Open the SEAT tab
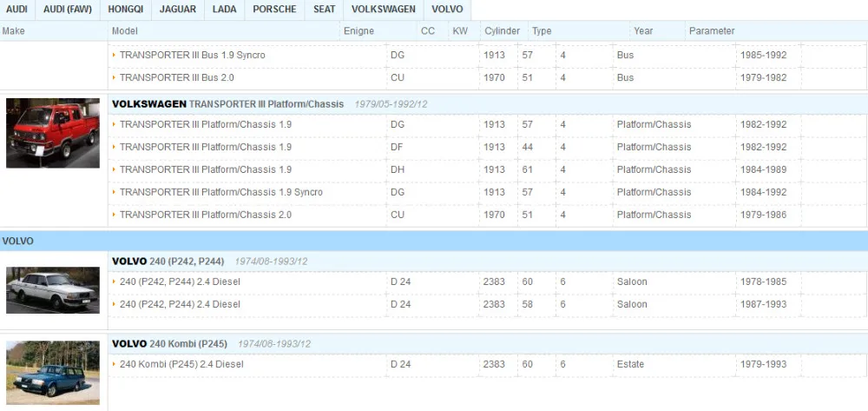Screen dimensions: 868x411 pyautogui.click(x=324, y=10)
